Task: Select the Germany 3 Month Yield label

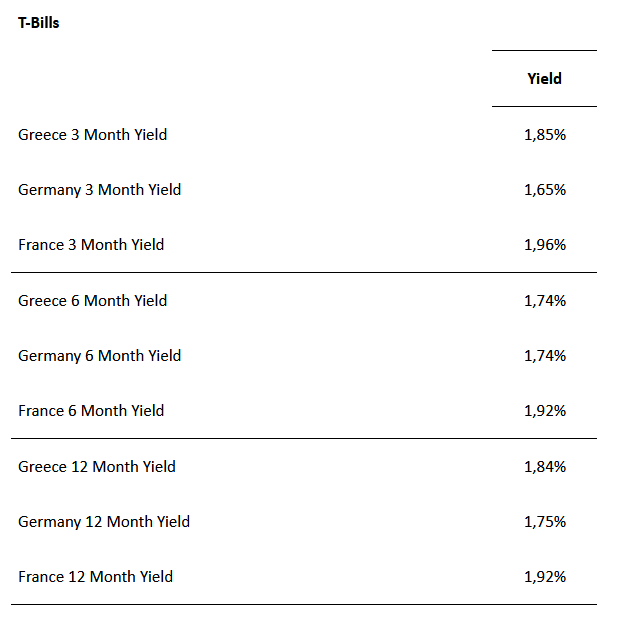Action: [x=99, y=190]
